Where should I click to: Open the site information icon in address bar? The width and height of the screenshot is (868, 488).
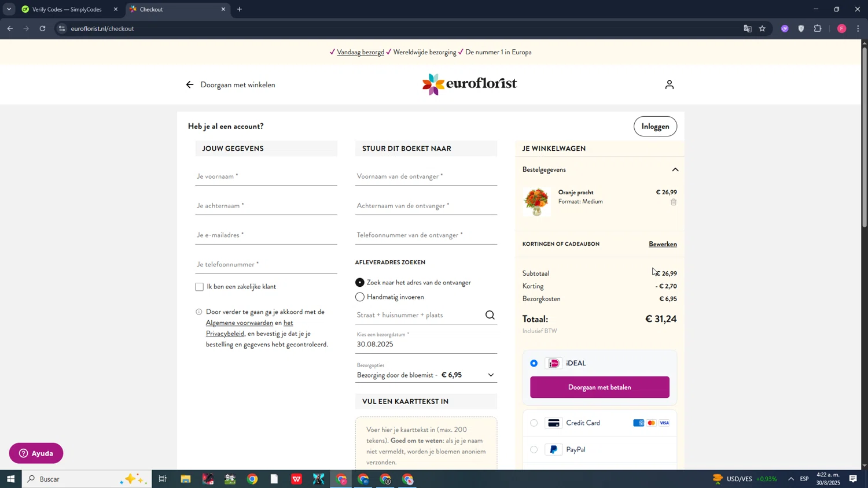click(62, 28)
